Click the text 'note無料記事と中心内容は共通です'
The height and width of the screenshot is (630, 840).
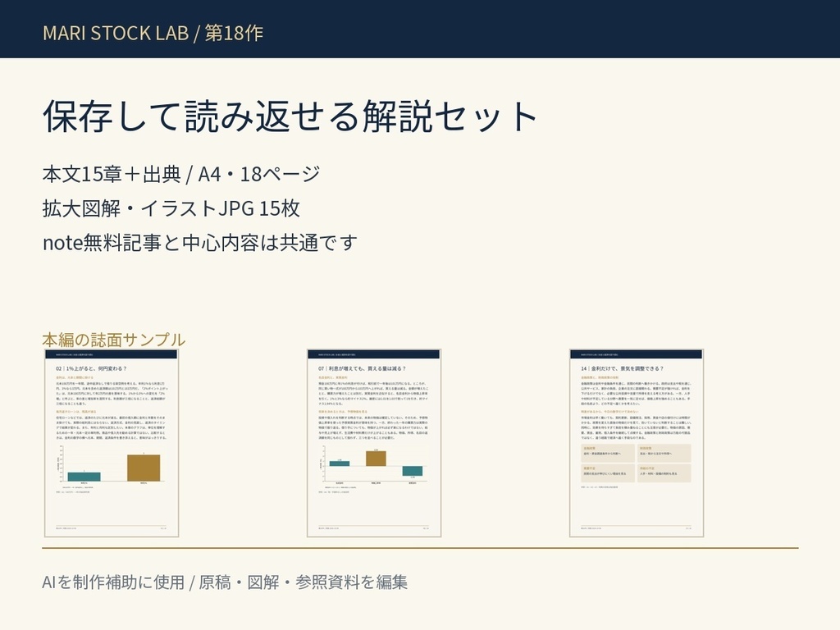(x=200, y=243)
